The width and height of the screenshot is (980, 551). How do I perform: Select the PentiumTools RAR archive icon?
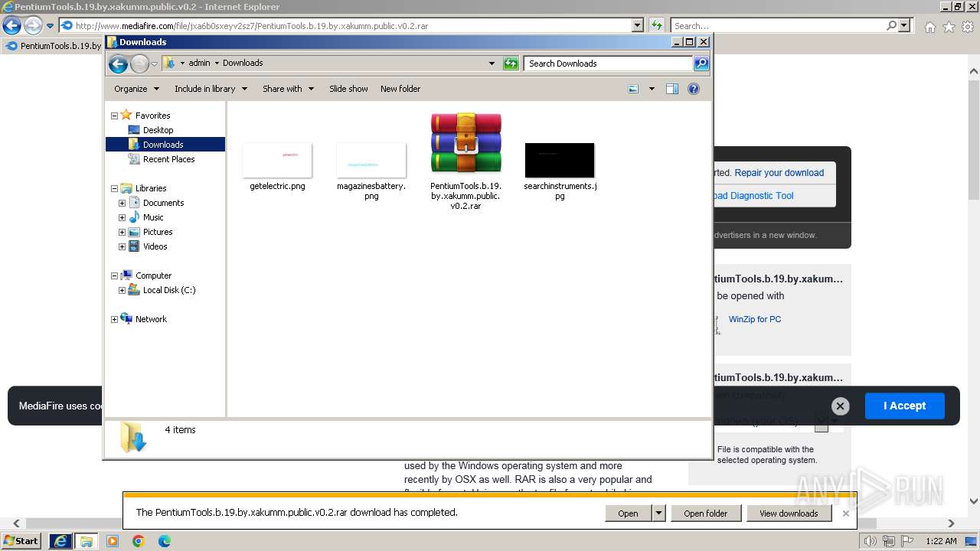pos(465,143)
